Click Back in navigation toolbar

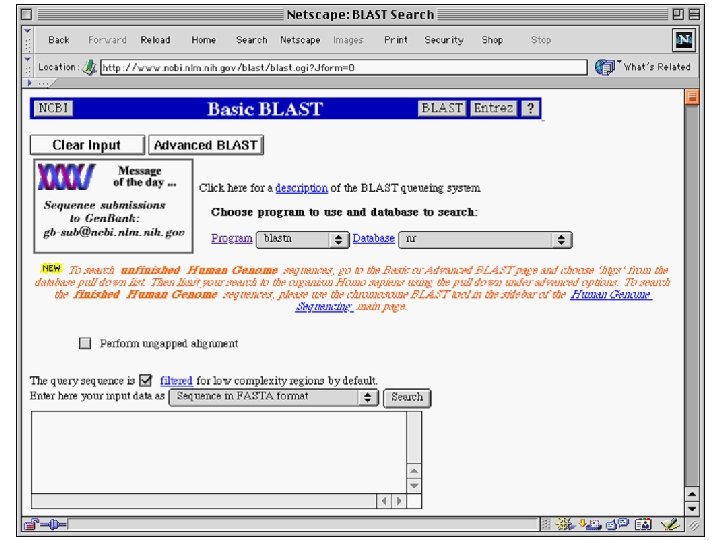59,40
